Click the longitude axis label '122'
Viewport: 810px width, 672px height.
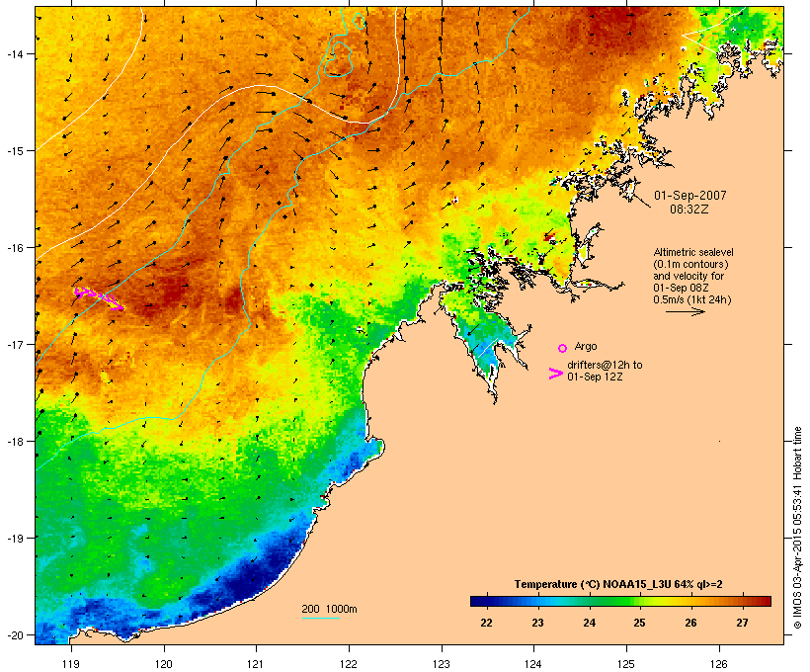click(348, 664)
